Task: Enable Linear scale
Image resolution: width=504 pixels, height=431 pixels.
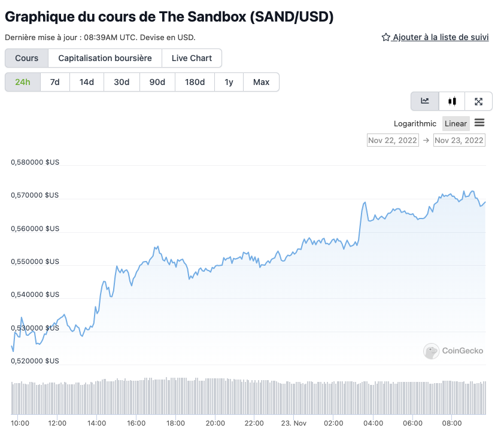Action: (x=456, y=124)
